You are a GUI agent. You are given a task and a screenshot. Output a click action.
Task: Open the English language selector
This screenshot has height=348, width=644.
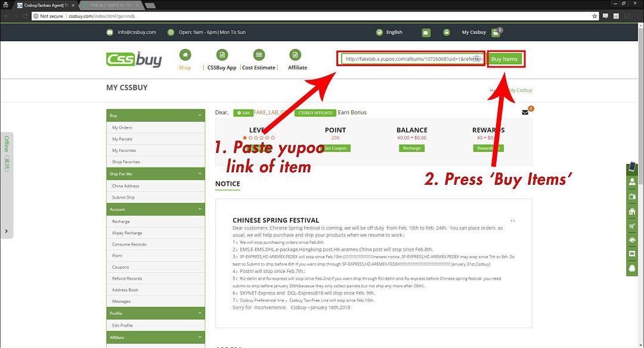394,32
